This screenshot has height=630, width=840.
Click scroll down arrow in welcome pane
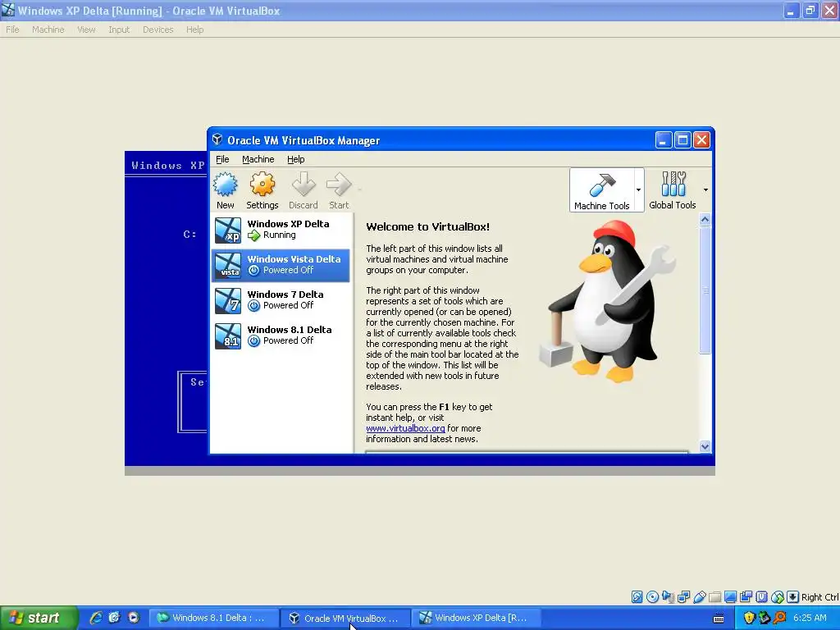pyautogui.click(x=705, y=446)
